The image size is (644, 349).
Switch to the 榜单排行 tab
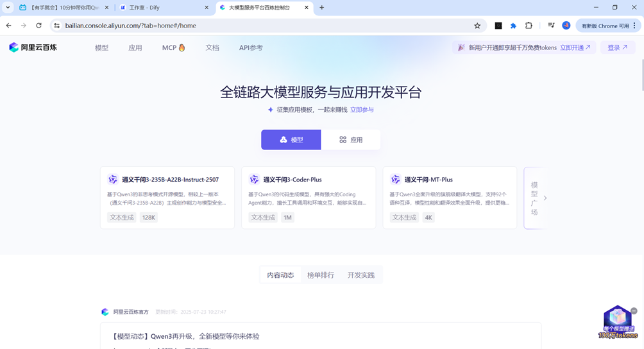pos(321,275)
